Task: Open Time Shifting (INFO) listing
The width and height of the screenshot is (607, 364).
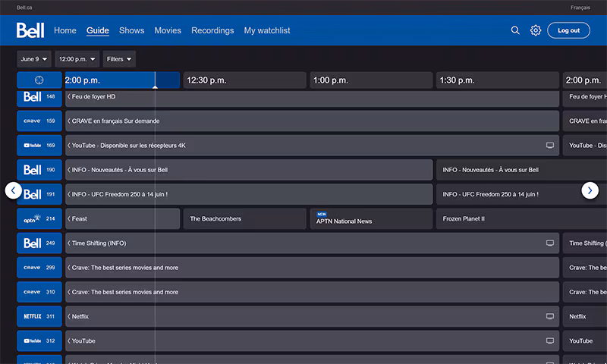Action: (312, 243)
